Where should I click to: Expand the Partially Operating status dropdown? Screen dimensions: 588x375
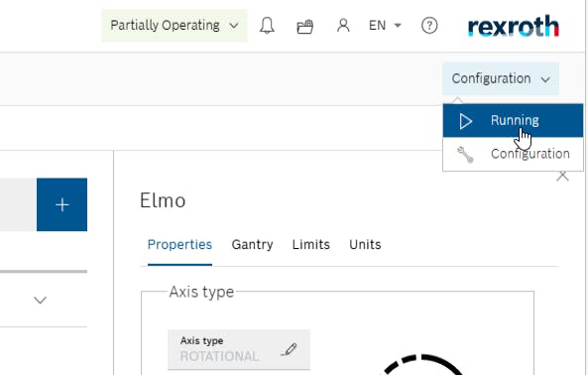coord(175,26)
